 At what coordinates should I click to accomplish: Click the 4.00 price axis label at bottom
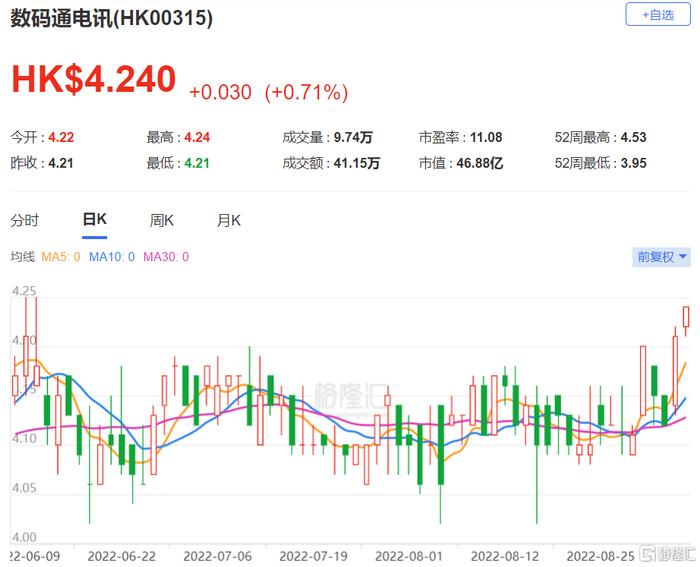point(24,537)
